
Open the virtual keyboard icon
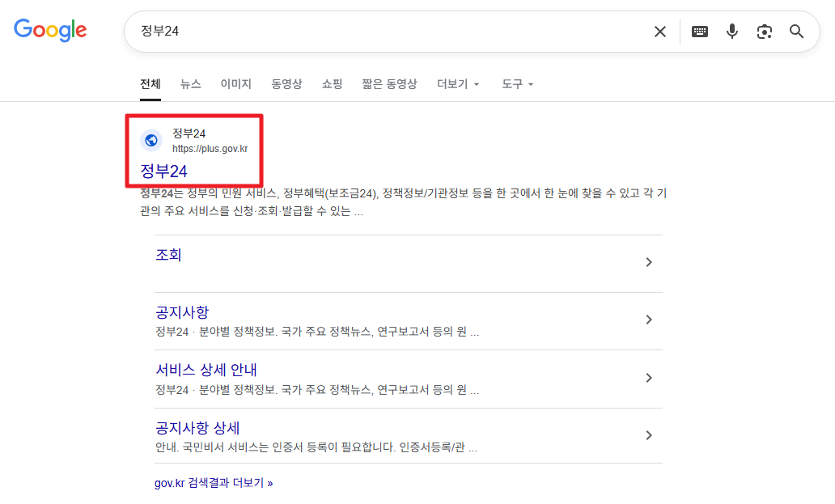pos(699,31)
